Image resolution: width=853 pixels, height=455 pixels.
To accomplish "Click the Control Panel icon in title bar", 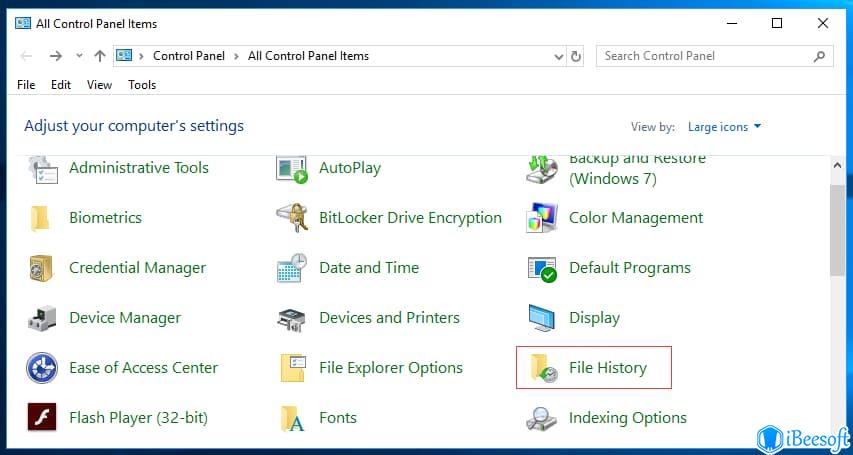I will point(23,23).
